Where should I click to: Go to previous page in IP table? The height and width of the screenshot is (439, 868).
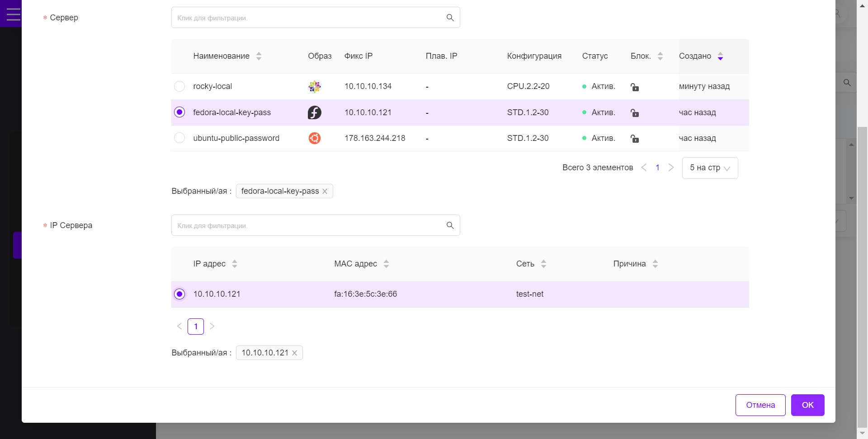(x=179, y=326)
